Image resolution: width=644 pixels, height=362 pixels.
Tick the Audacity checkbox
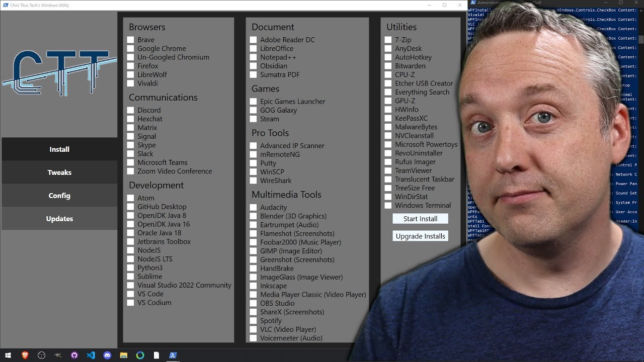point(254,207)
